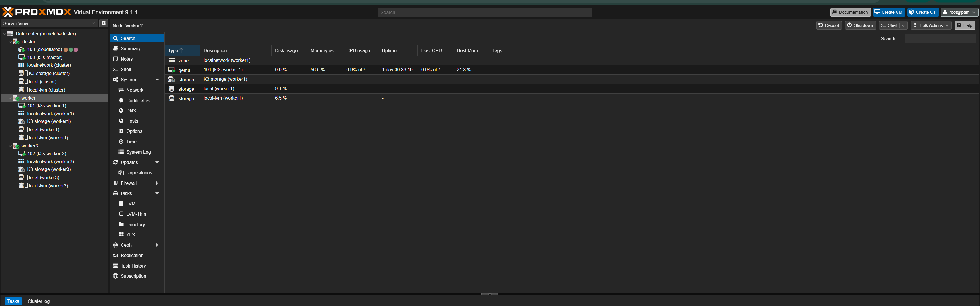This screenshot has height=306, width=980.
Task: Open the Certificates page
Action: [138, 100]
